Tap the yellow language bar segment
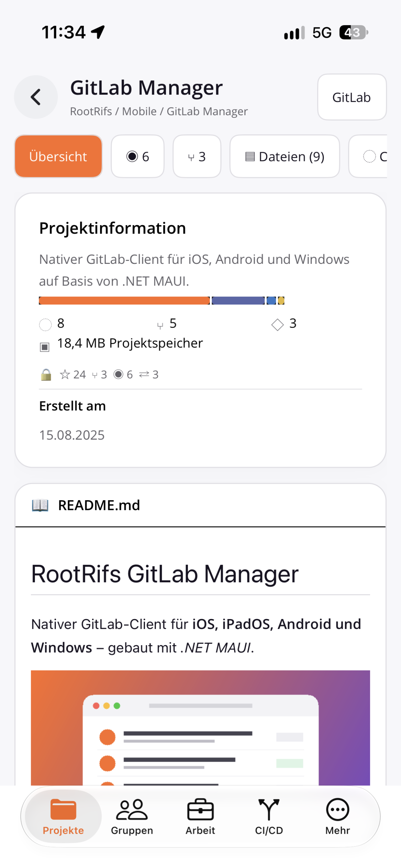 pos(281,301)
